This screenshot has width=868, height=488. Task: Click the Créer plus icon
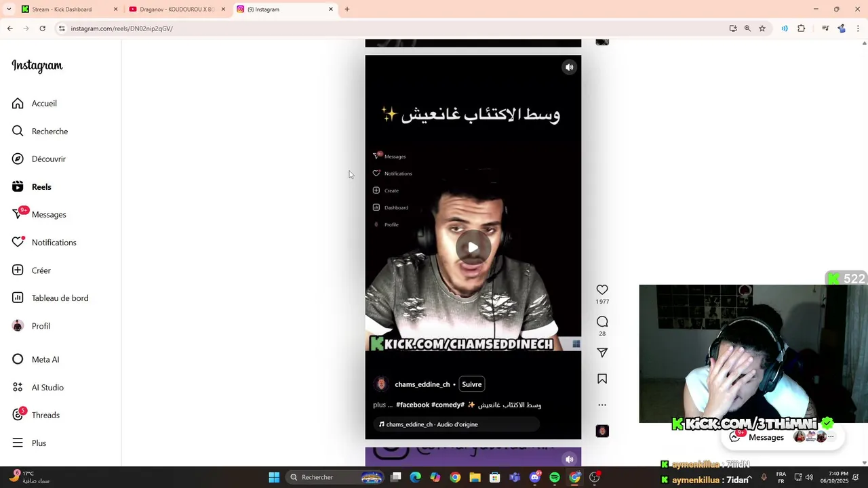pyautogui.click(x=18, y=270)
